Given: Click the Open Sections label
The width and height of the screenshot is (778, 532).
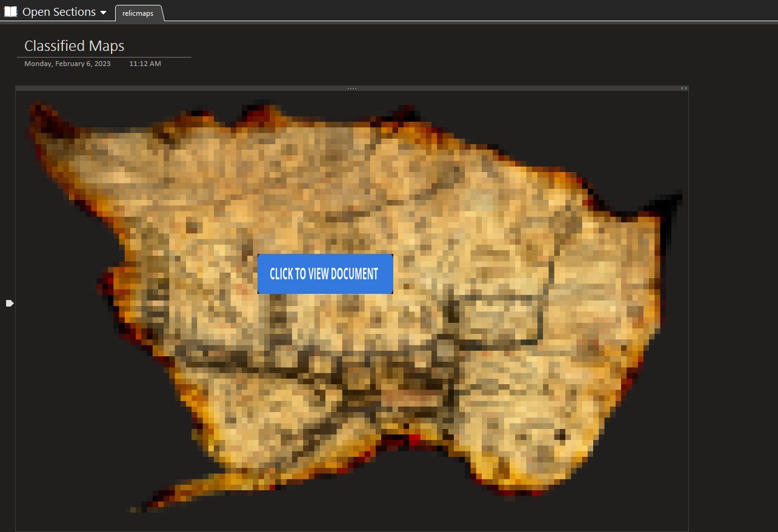Looking at the screenshot, I should click(59, 12).
